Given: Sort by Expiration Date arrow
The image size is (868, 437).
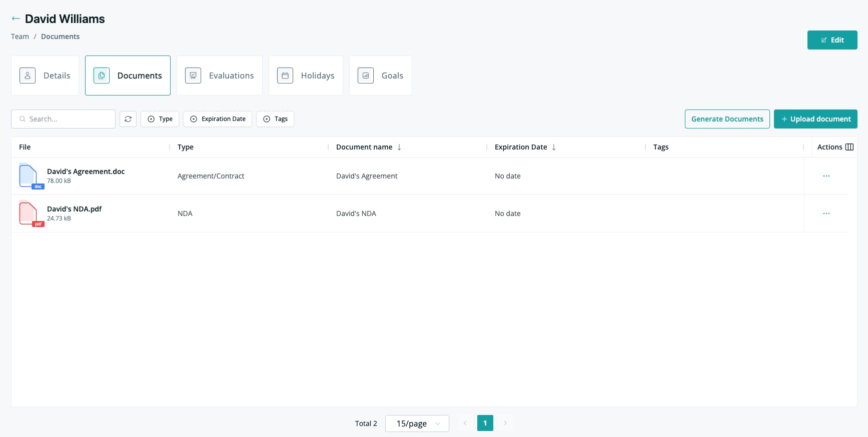Looking at the screenshot, I should [554, 147].
